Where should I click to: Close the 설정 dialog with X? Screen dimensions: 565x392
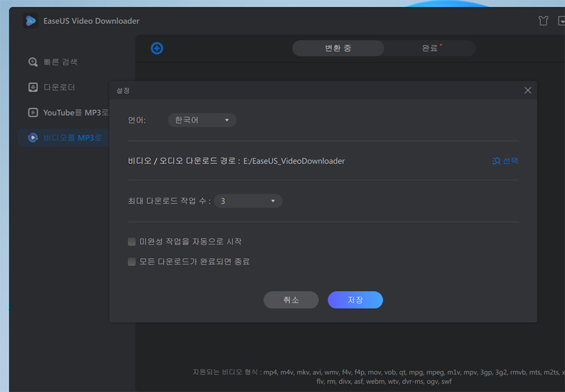528,90
